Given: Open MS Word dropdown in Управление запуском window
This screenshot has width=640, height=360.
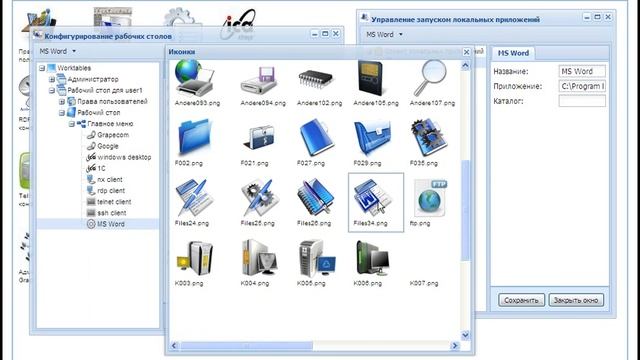Looking at the screenshot, I should (384, 35).
